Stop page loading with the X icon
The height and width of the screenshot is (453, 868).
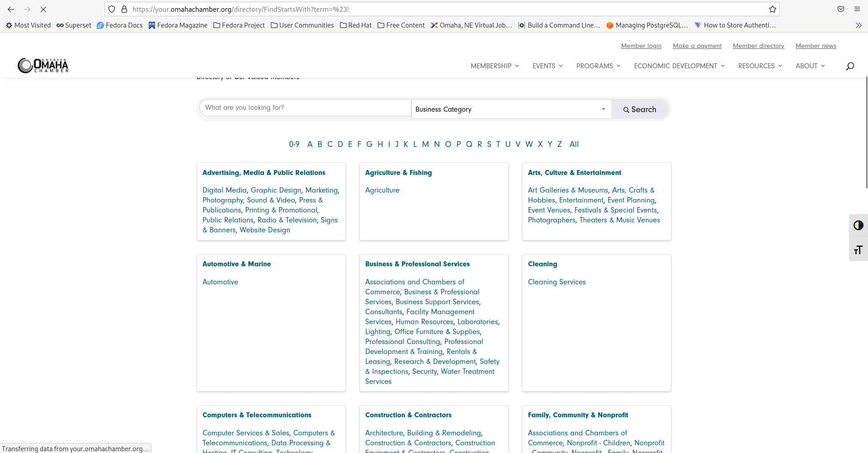43,9
